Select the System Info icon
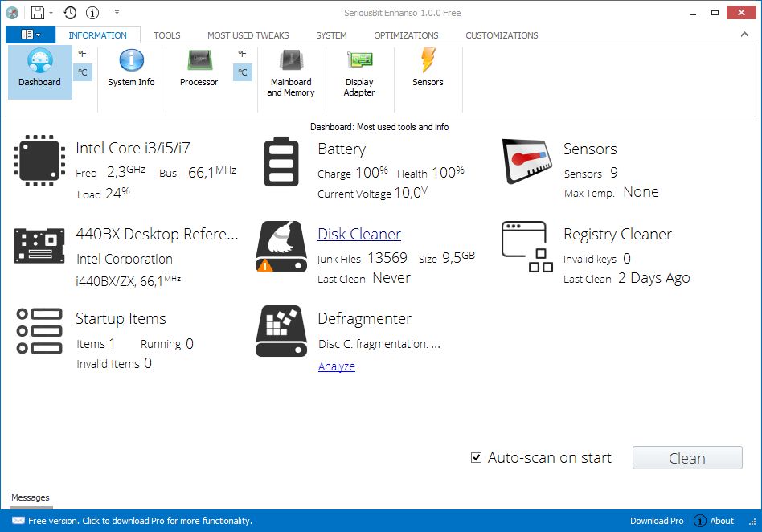 [x=130, y=71]
